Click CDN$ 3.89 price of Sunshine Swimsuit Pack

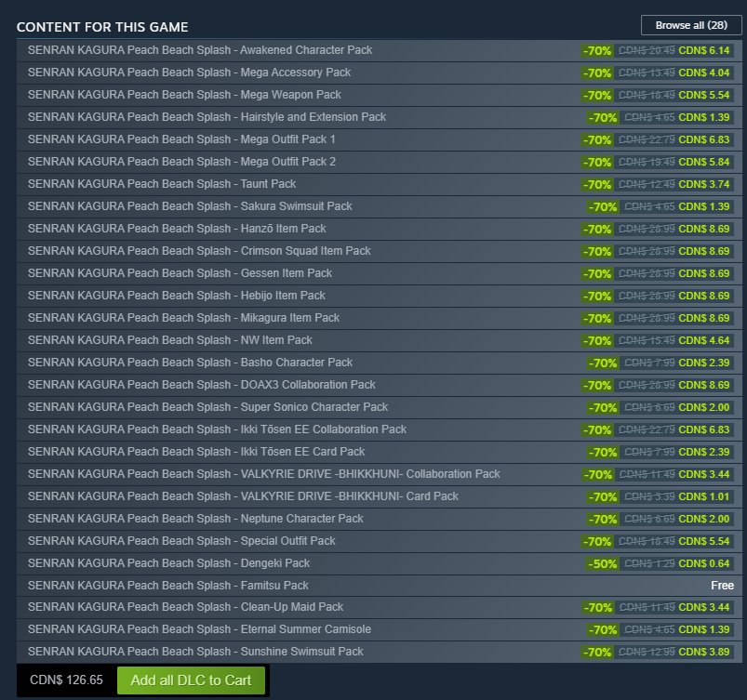point(703,652)
